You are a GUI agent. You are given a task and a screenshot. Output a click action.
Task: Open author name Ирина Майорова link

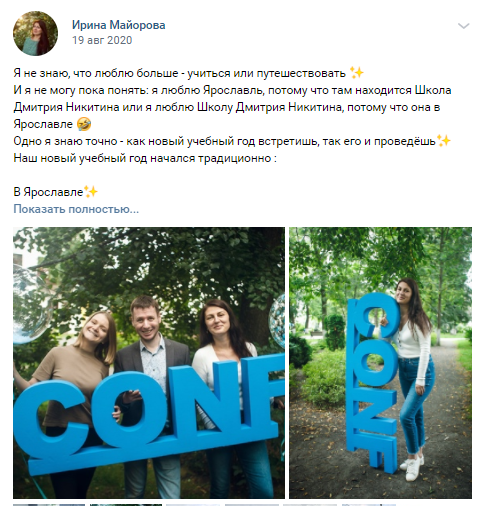tap(119, 25)
